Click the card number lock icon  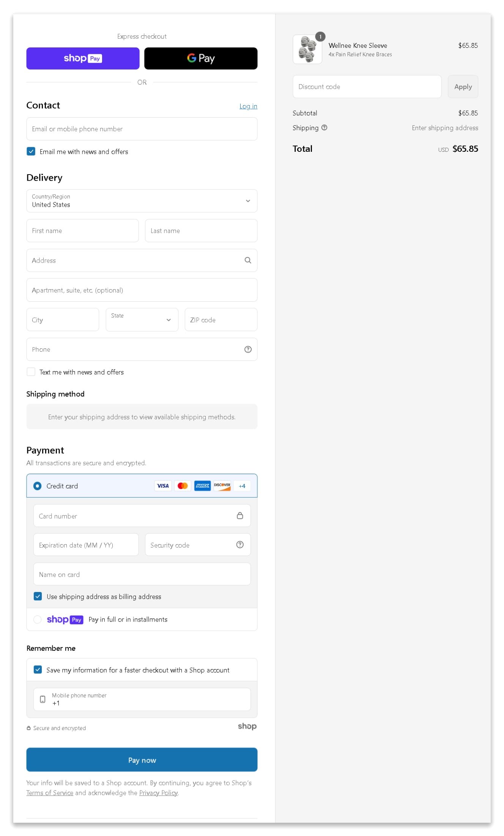click(x=239, y=515)
